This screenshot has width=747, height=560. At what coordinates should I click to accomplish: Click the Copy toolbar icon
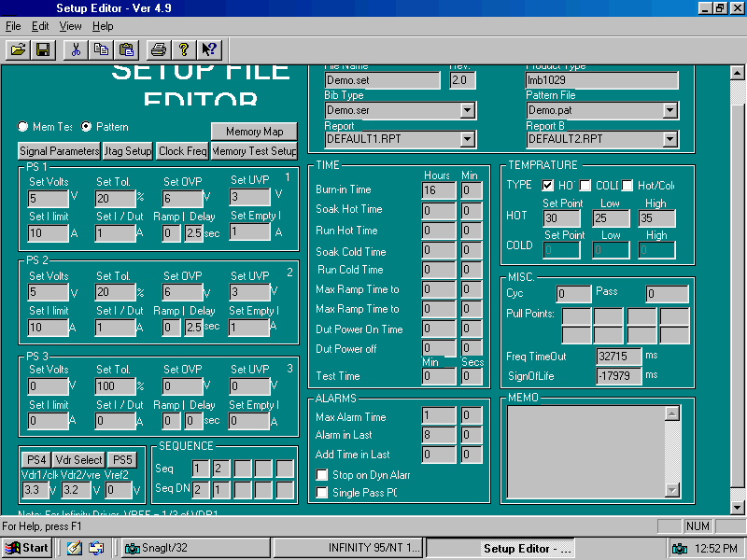[101, 49]
